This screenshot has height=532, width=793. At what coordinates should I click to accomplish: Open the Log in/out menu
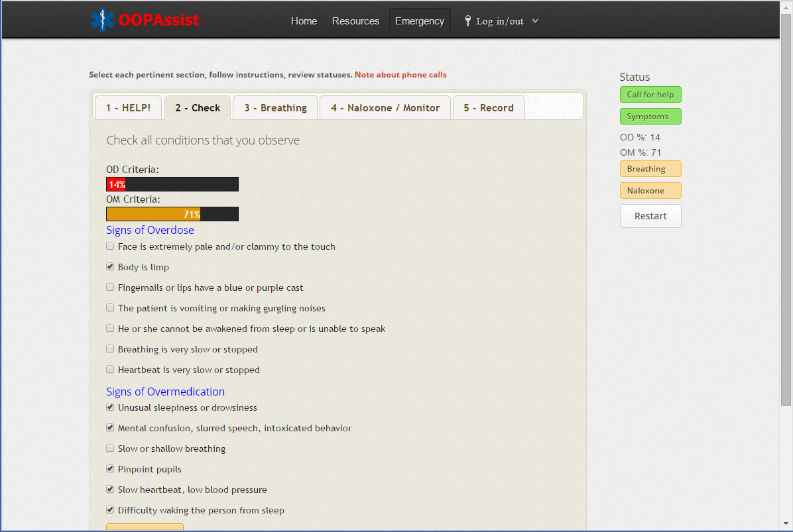500,21
